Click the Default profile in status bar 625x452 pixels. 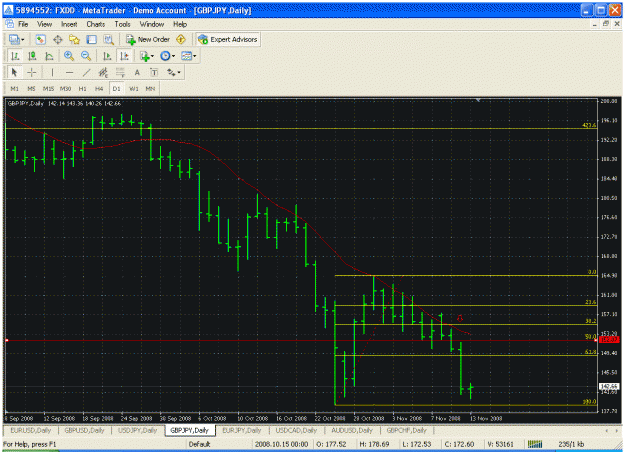pos(199,444)
